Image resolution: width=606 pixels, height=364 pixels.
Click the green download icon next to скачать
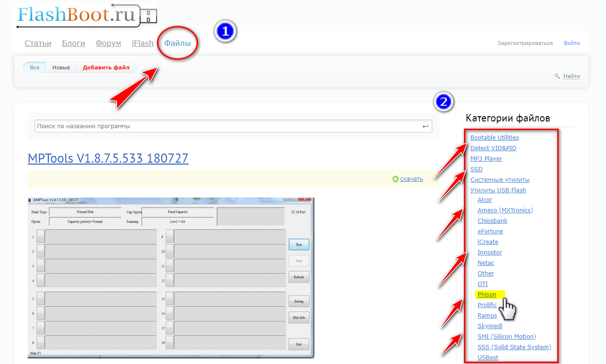click(396, 179)
